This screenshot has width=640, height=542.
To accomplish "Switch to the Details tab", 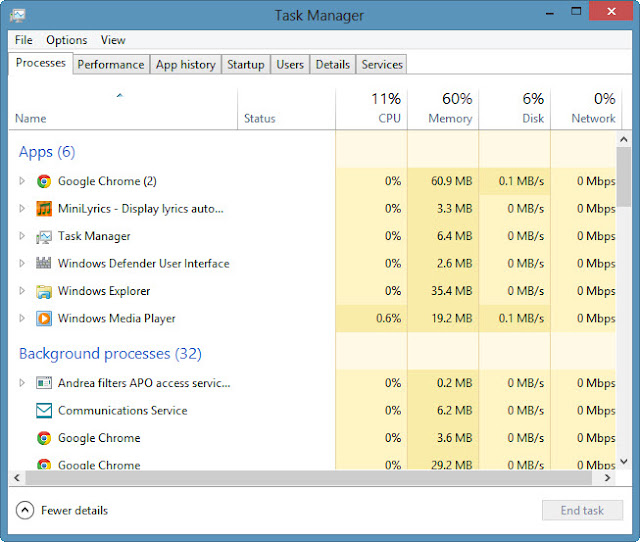I will 333,64.
